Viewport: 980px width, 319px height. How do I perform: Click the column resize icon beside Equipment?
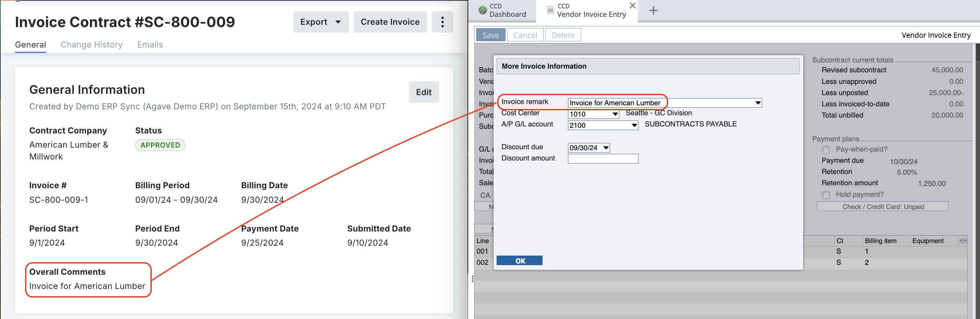(963, 241)
